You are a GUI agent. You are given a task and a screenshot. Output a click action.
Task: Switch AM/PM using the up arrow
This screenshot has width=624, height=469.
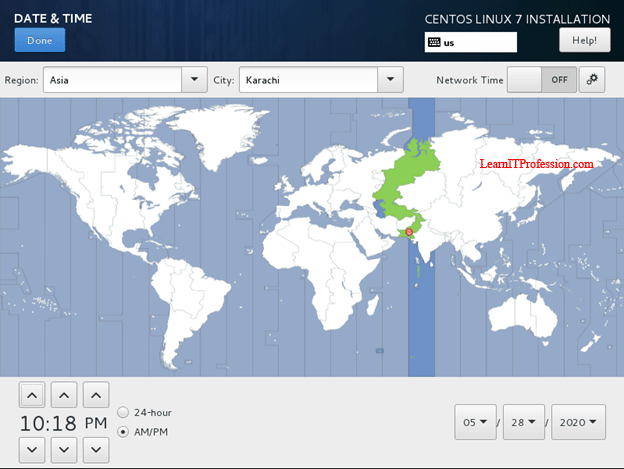pyautogui.click(x=96, y=395)
